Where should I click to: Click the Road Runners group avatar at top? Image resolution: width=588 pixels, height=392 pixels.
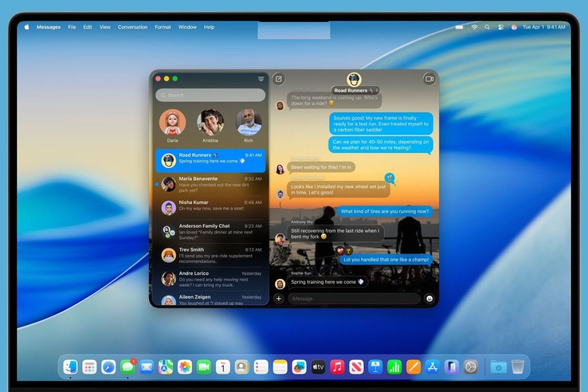(354, 79)
